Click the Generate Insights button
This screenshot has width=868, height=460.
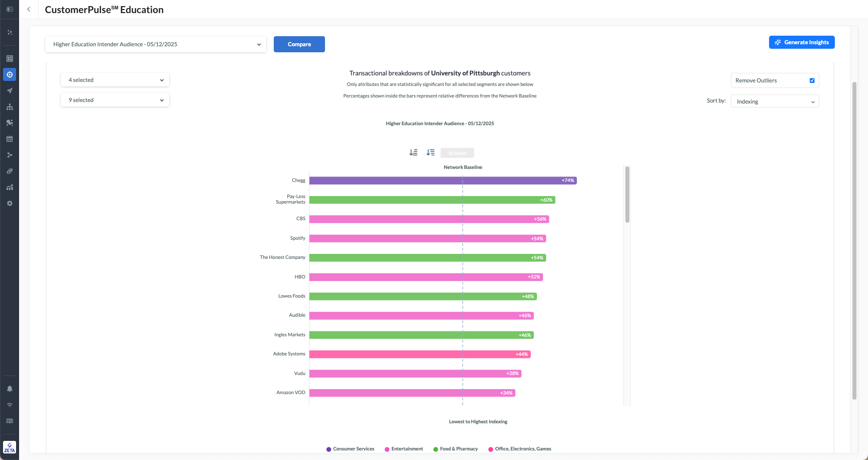click(x=802, y=42)
